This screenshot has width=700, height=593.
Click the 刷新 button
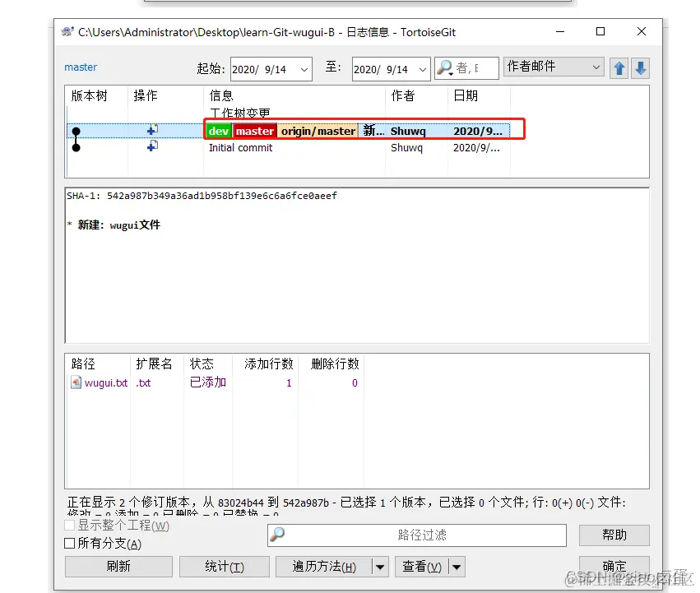click(118, 567)
